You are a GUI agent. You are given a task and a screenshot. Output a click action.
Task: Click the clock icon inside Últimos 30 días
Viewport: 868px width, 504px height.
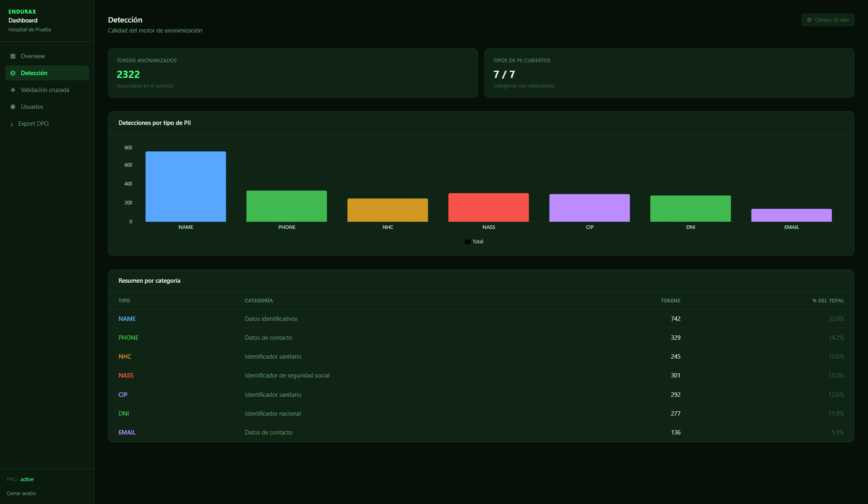pos(809,19)
